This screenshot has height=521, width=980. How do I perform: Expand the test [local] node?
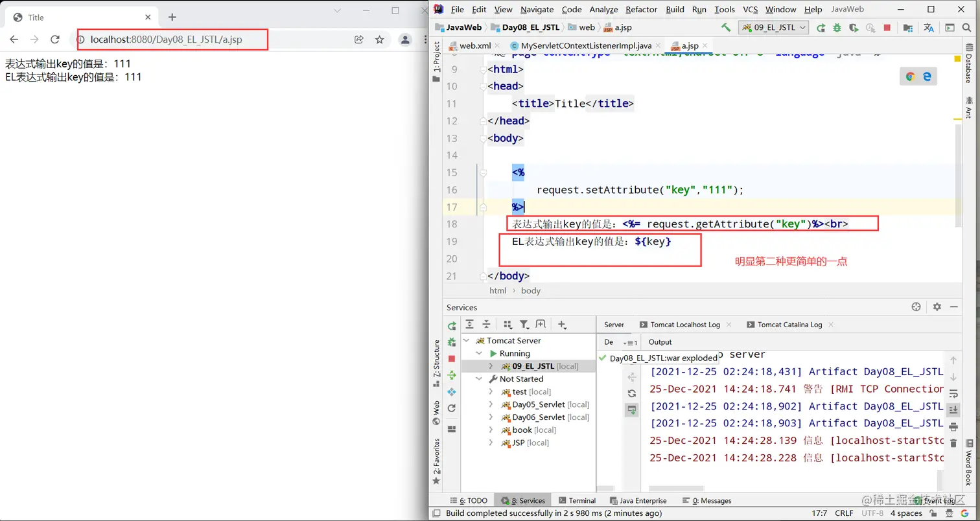coord(491,392)
